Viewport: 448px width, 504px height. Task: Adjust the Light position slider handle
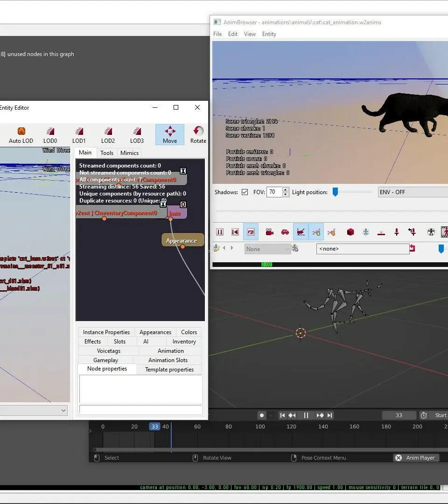coord(335,192)
